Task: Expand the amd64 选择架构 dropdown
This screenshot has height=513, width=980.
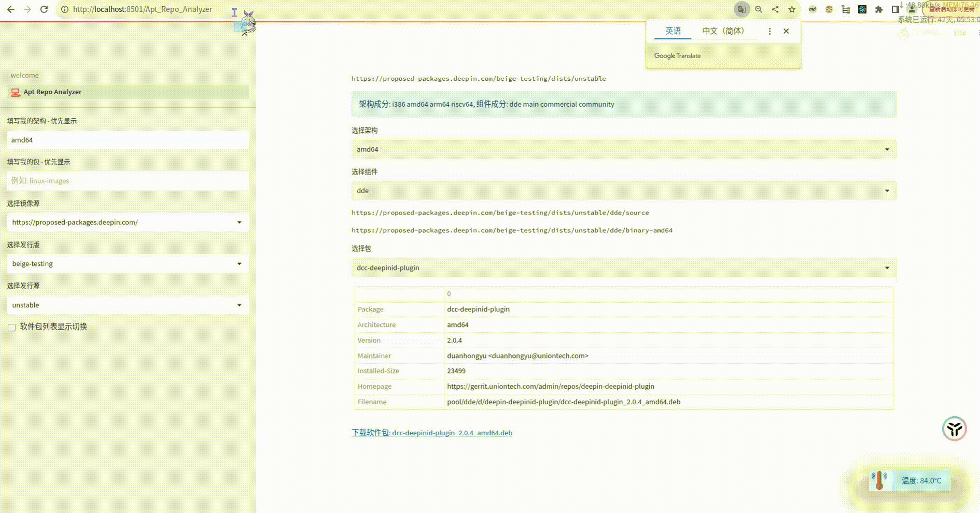Action: click(624, 149)
